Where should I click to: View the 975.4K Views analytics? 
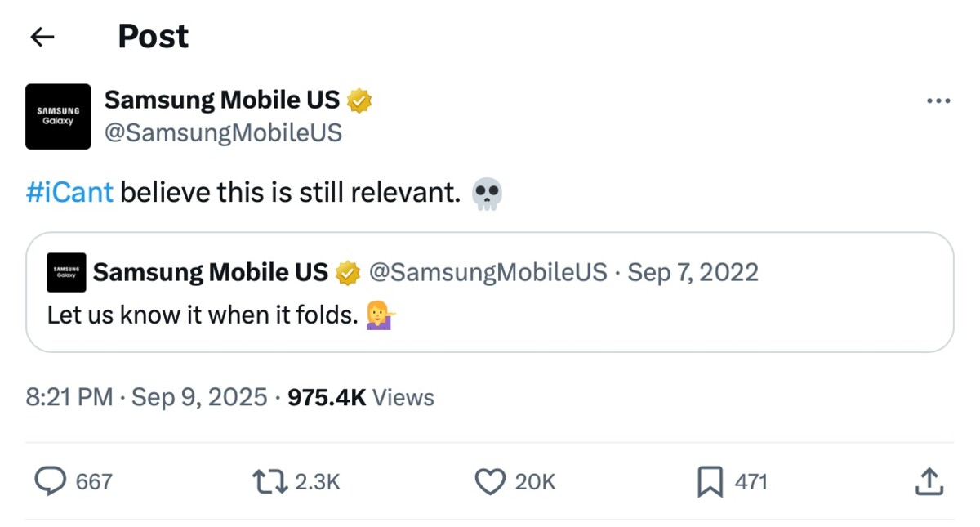(x=361, y=398)
